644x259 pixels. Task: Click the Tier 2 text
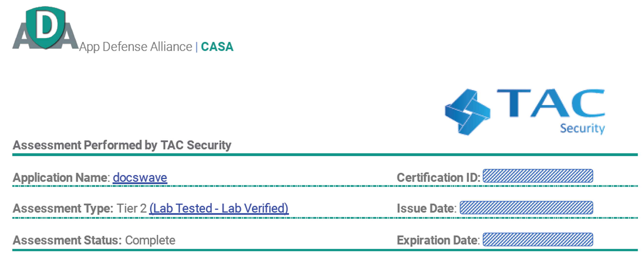click(132, 208)
